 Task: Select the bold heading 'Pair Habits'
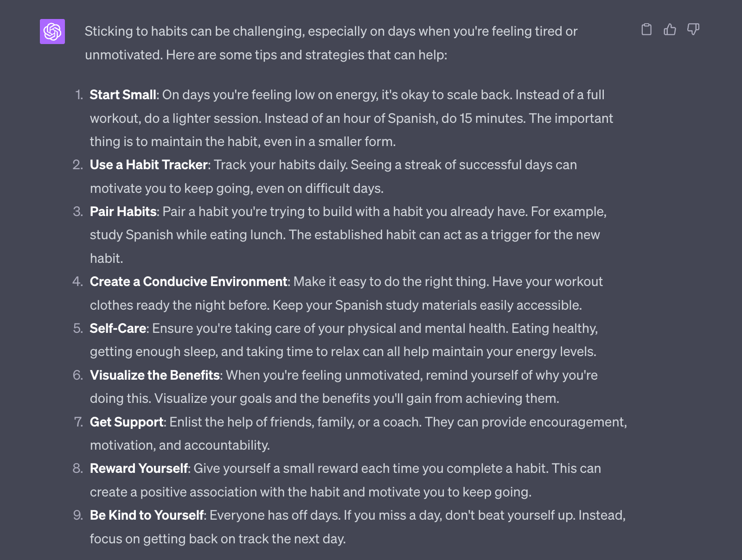pyautogui.click(x=124, y=212)
